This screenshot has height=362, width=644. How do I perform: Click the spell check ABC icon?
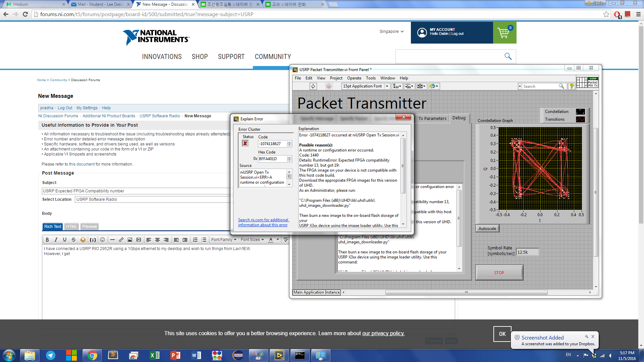tap(286, 239)
